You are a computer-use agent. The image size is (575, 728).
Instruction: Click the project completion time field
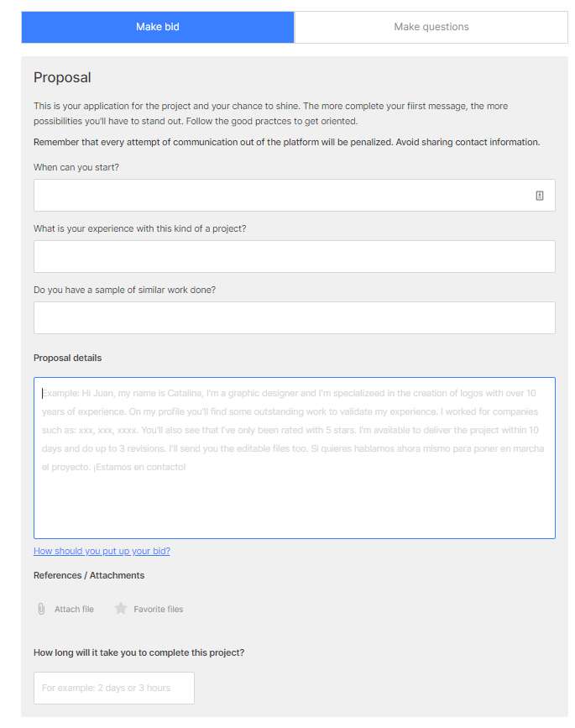(x=113, y=688)
